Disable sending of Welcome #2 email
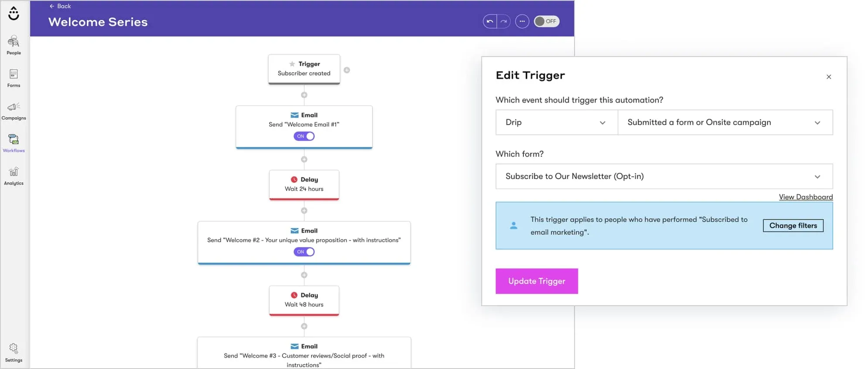 (x=304, y=251)
